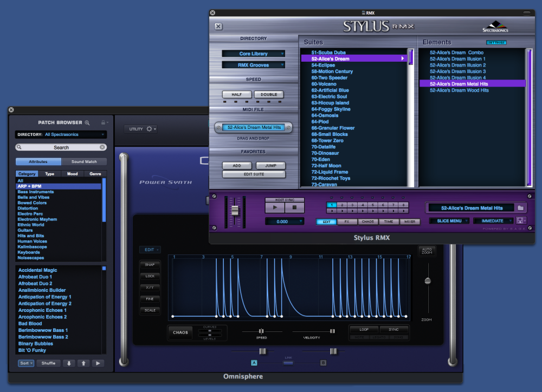The height and width of the screenshot is (392, 542).
Task: Clear the Search field with the X icon
Action: 102,147
